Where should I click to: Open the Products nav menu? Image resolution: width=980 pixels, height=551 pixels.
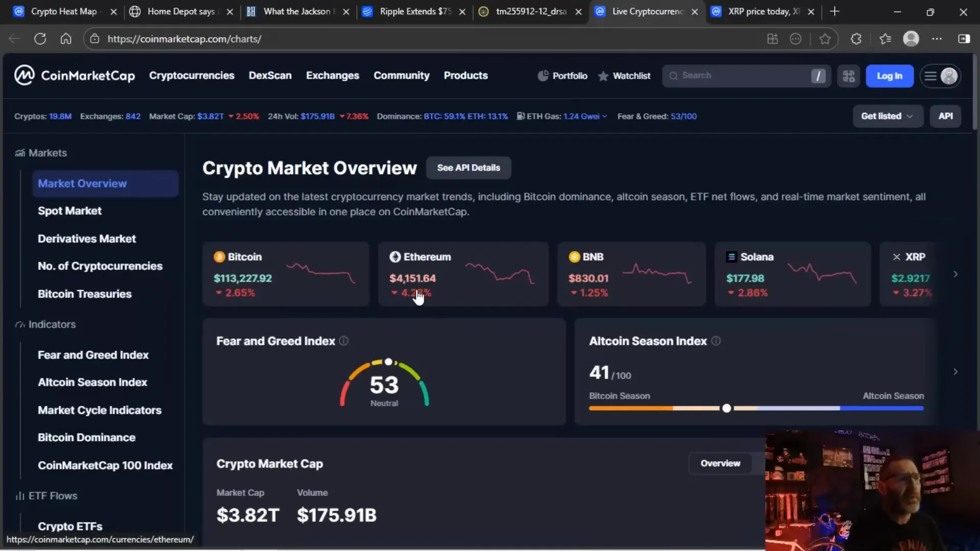(465, 76)
